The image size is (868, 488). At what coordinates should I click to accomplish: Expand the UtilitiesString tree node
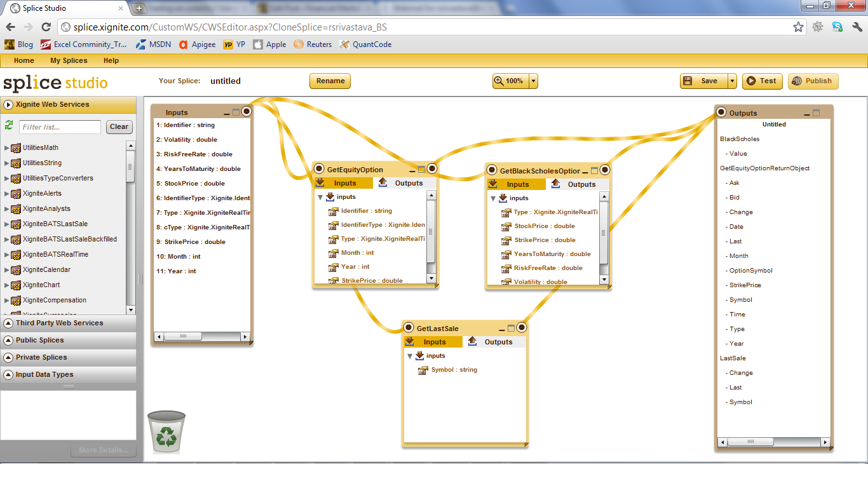(x=7, y=163)
